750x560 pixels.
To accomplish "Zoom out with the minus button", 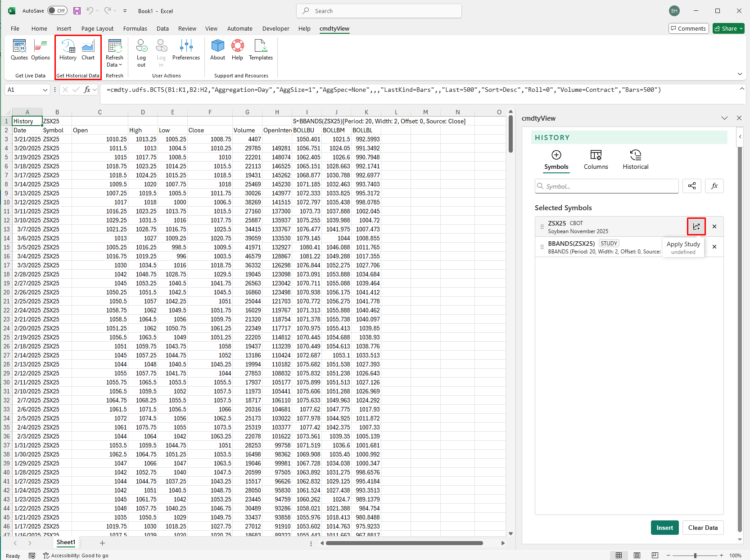I will (669, 555).
